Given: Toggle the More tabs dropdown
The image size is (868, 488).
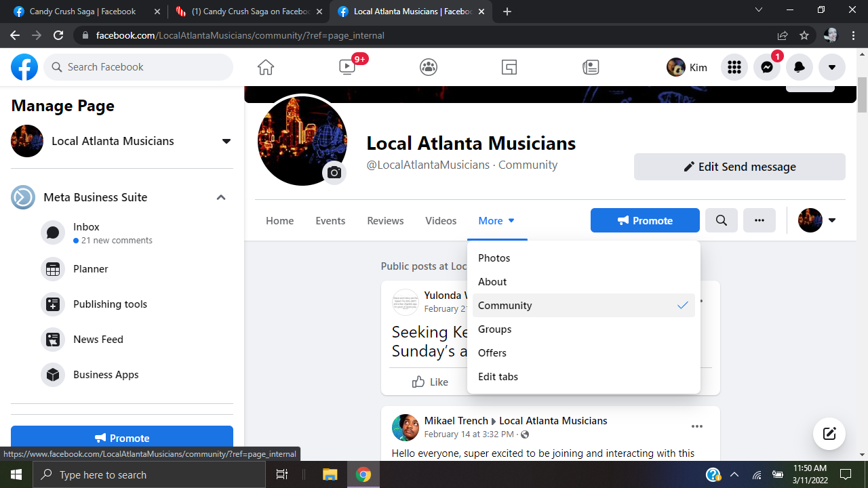Looking at the screenshot, I should coord(497,221).
